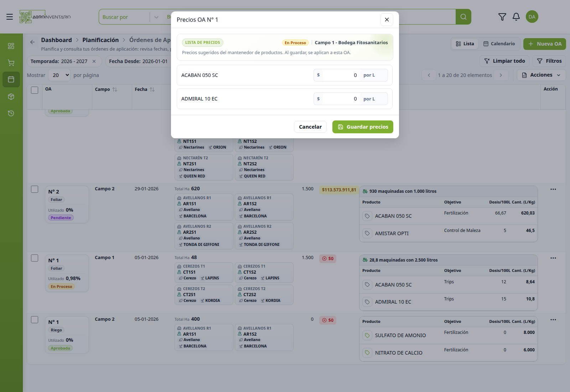Image resolution: width=570 pixels, height=392 pixels.
Task: Open actions menu for Riego Campo 2 row
Action: (x=553, y=320)
